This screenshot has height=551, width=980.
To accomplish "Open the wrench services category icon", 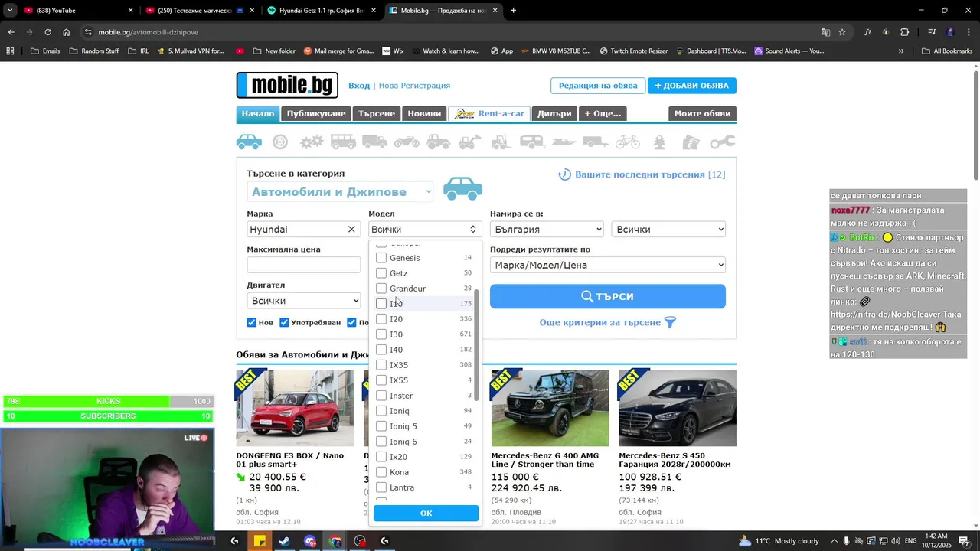I will [x=722, y=142].
